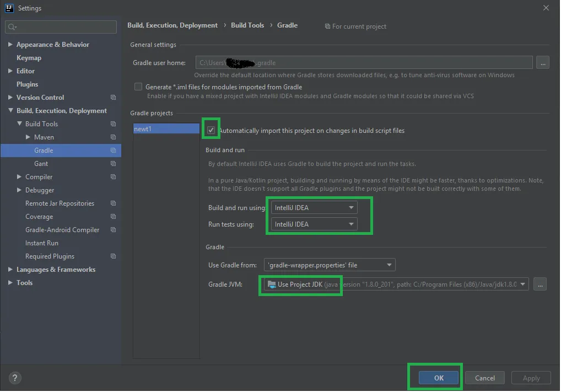Screen dimensions: 561x392
Task: Click the project-level icon next to Build Tools
Action: click(x=113, y=124)
